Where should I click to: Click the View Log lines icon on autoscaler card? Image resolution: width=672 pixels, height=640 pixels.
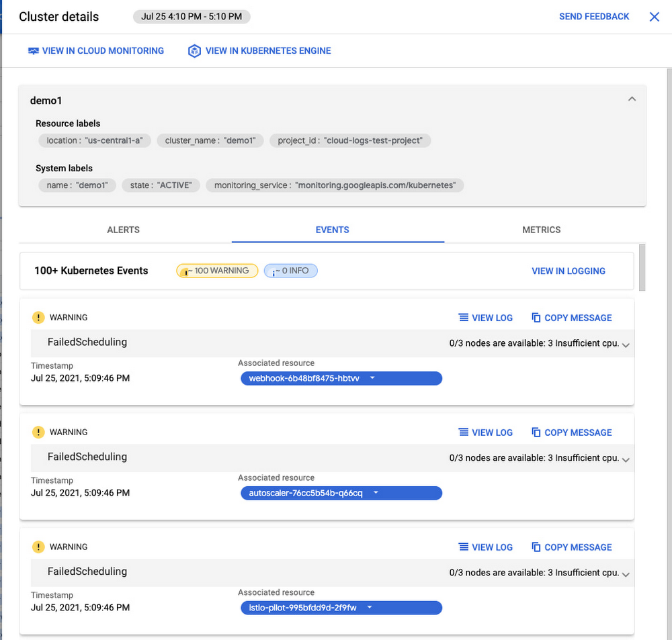click(463, 432)
